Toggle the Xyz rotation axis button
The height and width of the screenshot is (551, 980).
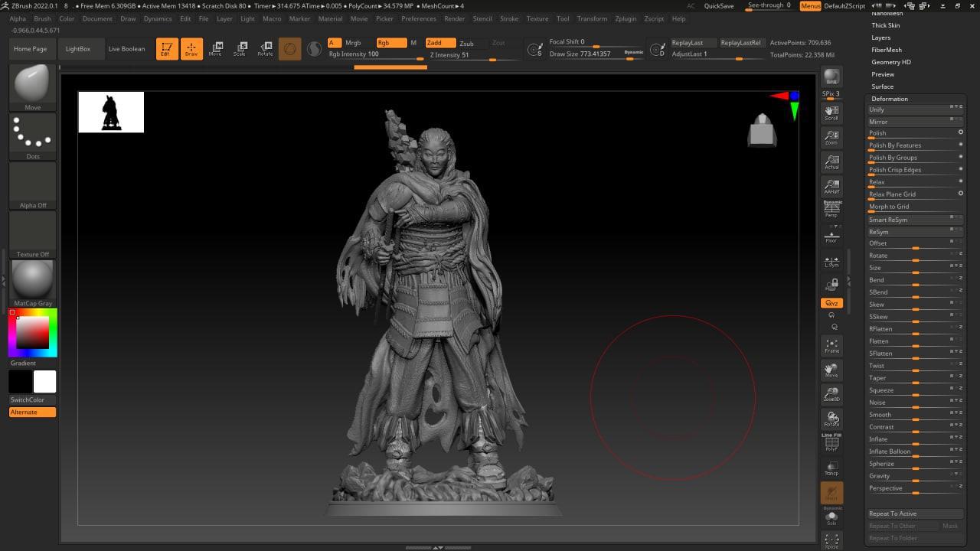(x=831, y=303)
